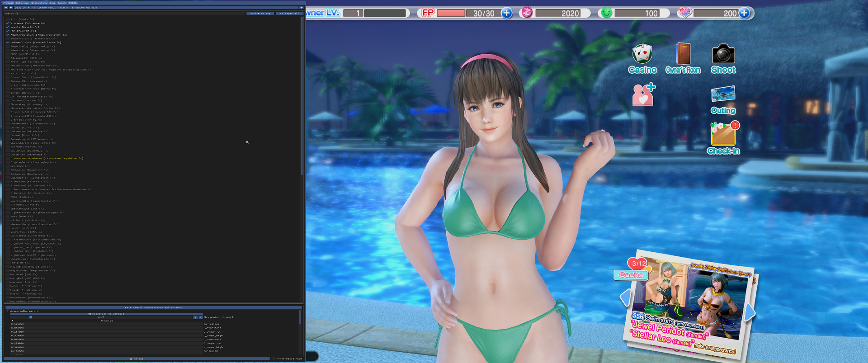
Task: Enable the AdaptiveFog effect checkbox
Action: 8,46
